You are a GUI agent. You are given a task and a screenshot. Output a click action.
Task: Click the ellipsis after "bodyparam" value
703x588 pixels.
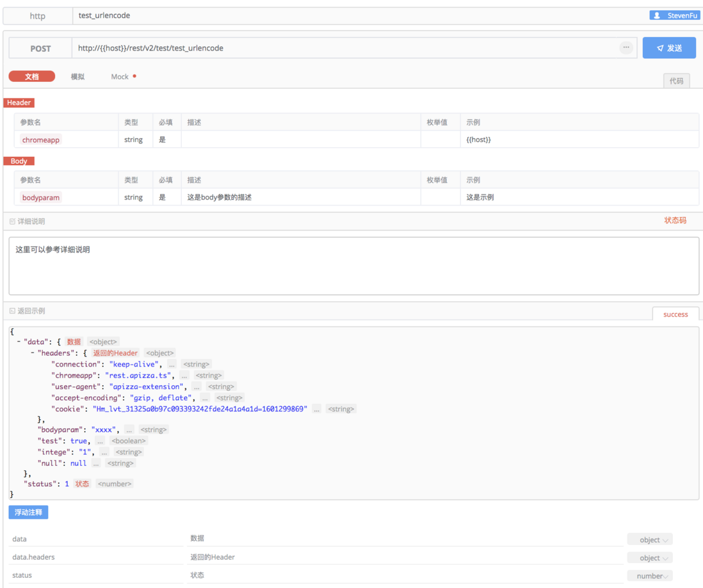tap(129, 429)
